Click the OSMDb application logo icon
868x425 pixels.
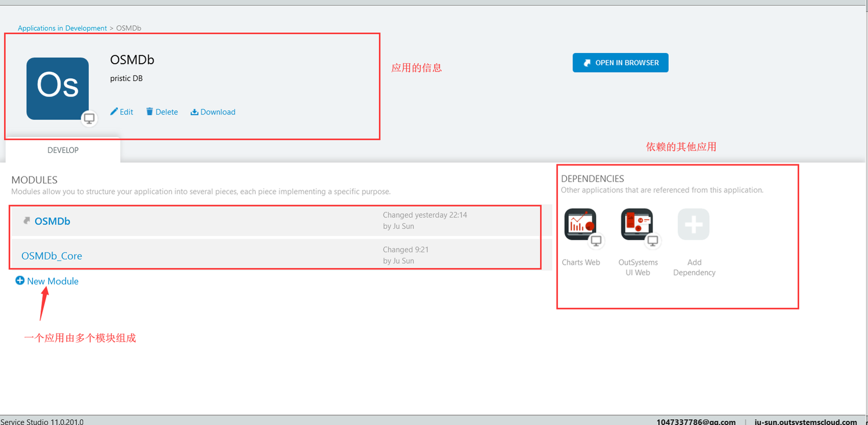click(57, 88)
